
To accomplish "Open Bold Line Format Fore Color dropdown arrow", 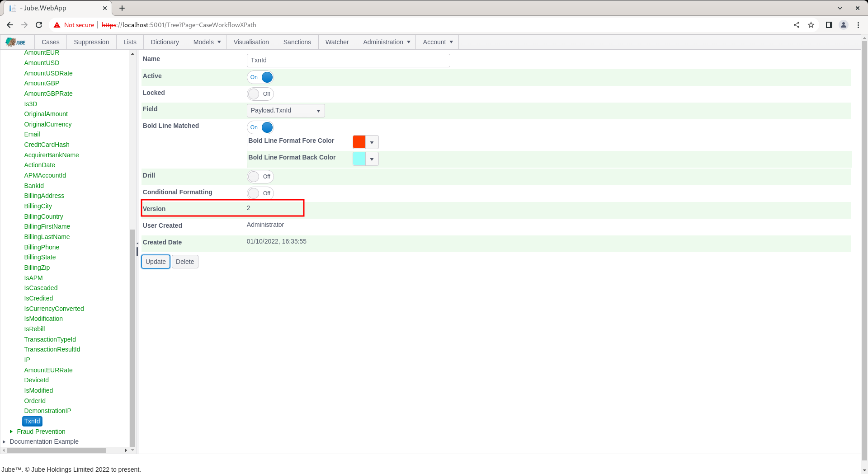I will (372, 142).
